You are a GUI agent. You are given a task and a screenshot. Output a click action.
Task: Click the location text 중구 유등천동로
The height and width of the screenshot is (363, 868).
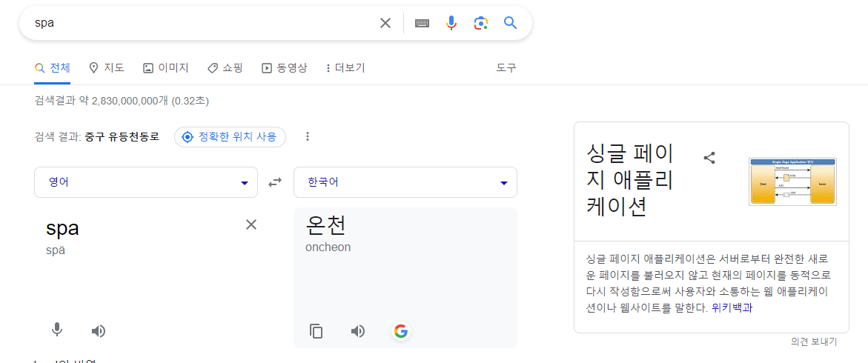[x=122, y=136]
